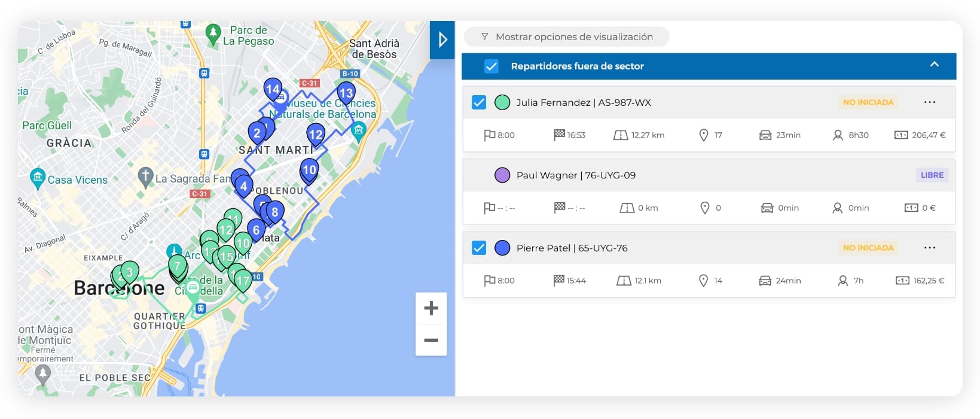Uncheck Julia Fernandez route checkbox
Screen dimensions: 980x419
479,102
